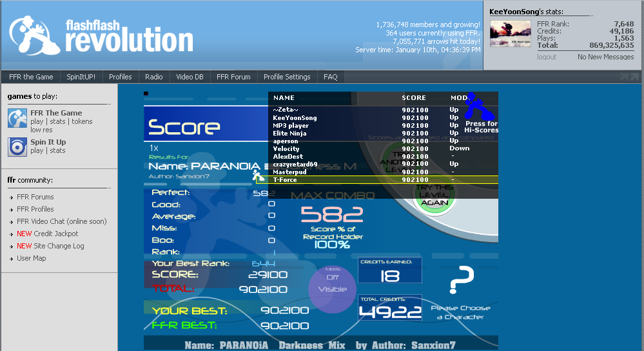Visit the Credit Jackpot link
The height and width of the screenshot is (351, 644).
(55, 234)
